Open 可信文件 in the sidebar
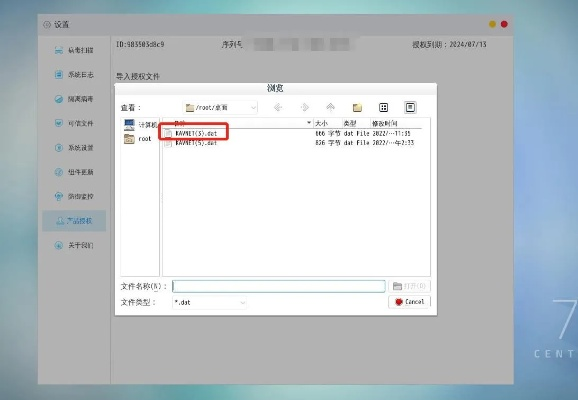The width and height of the screenshot is (578, 400). click(x=74, y=123)
